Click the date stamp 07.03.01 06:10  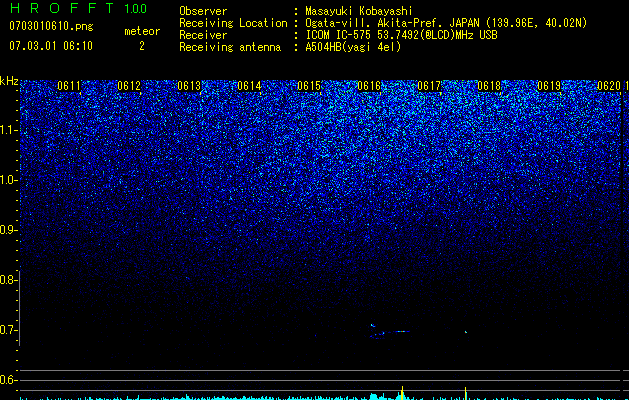click(51, 46)
